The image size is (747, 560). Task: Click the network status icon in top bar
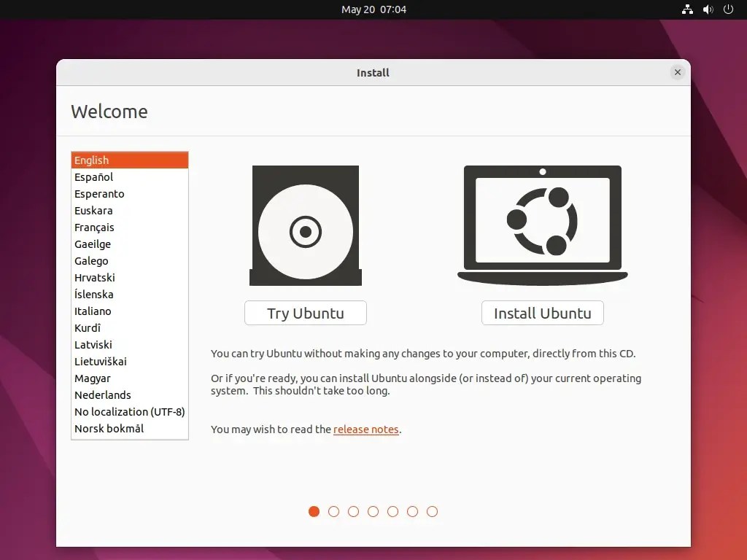coord(687,9)
